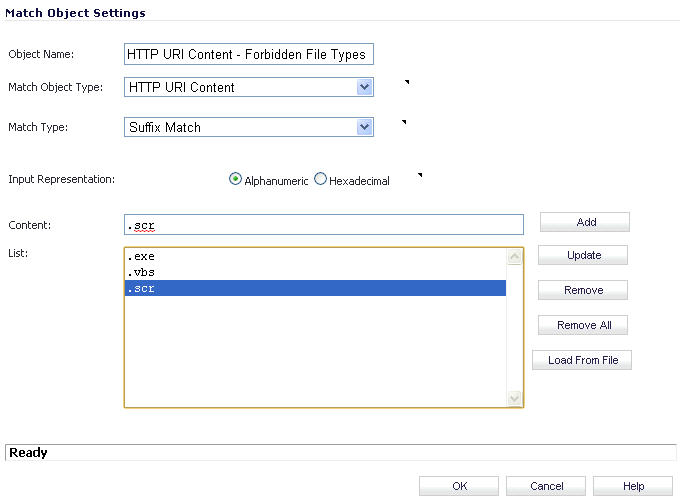Confirm settings with the OK button
The height and width of the screenshot is (501, 680).
459,486
